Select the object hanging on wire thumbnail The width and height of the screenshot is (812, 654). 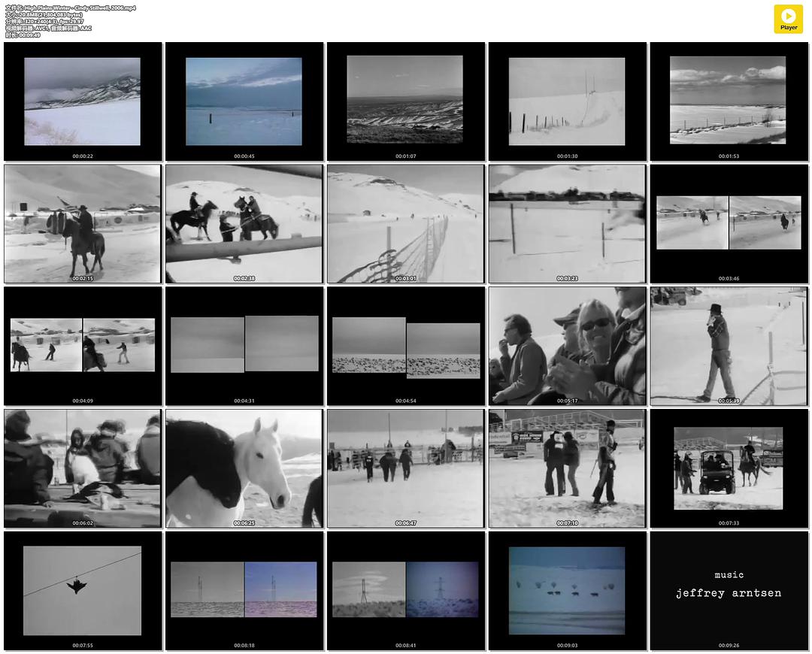[82, 590]
